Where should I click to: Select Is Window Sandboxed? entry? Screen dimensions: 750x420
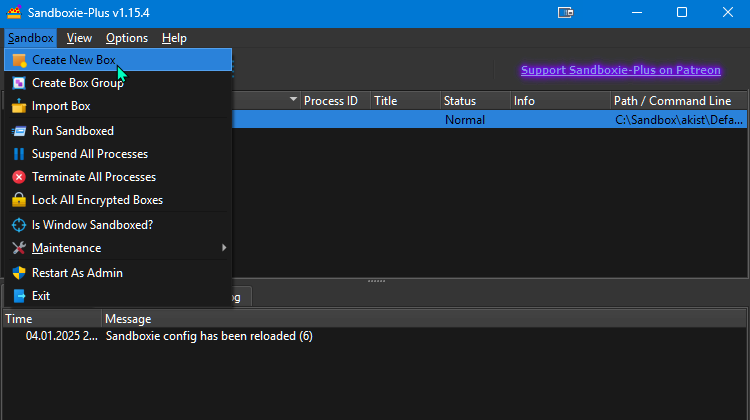point(118,224)
